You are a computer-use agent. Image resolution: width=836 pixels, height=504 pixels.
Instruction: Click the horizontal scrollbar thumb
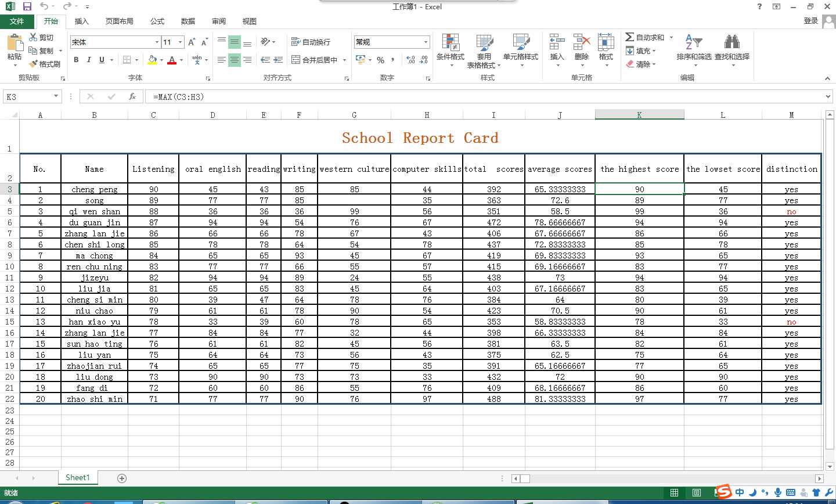point(525,478)
